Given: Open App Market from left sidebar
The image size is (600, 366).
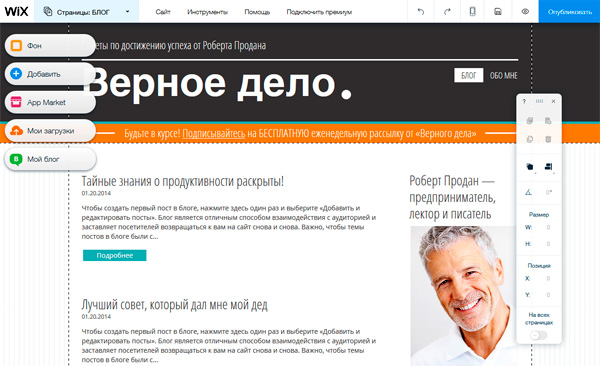Looking at the screenshot, I should point(50,102).
